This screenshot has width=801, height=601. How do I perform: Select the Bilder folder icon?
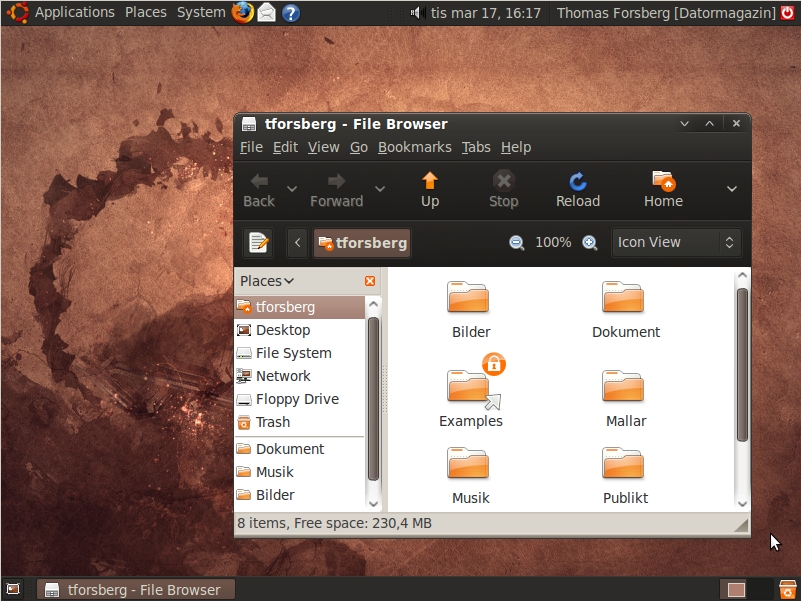pyautogui.click(x=468, y=297)
